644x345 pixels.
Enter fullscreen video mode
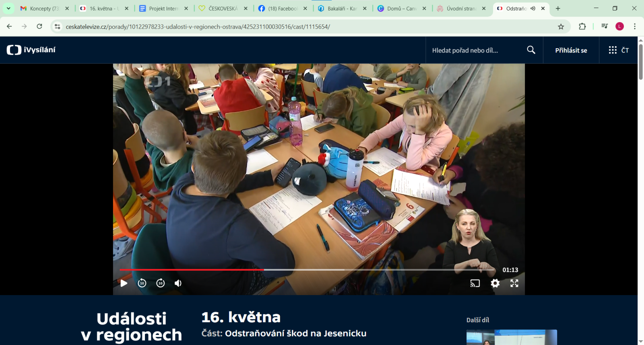coord(514,283)
